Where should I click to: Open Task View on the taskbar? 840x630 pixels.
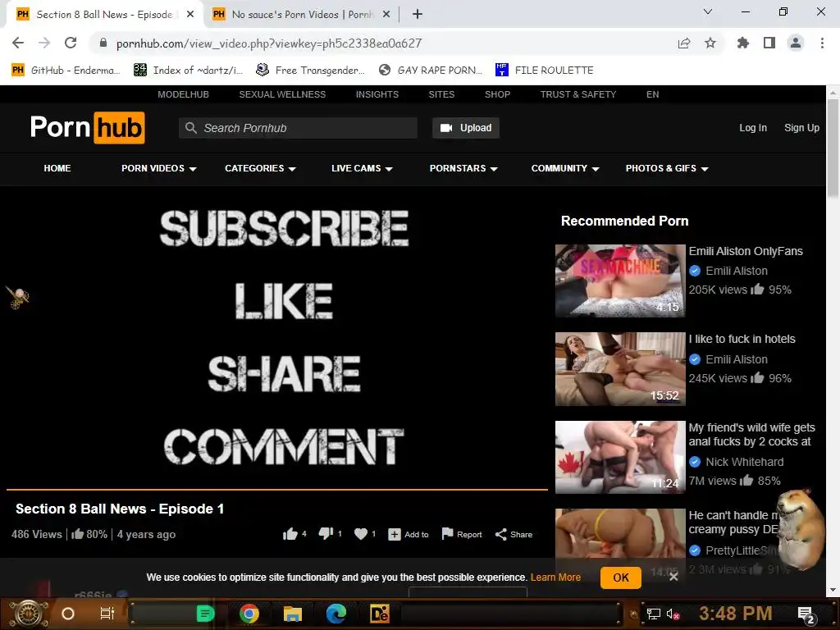point(107,614)
